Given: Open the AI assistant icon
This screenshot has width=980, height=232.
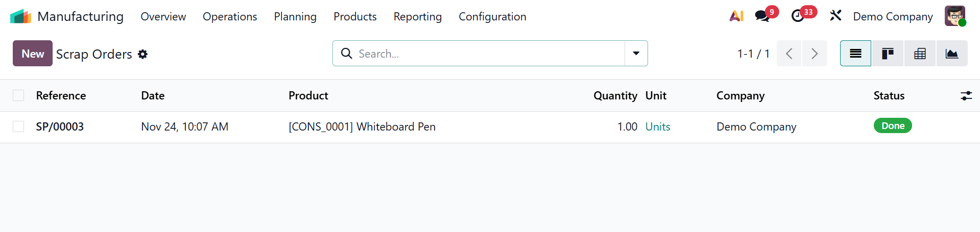Looking at the screenshot, I should click(736, 16).
